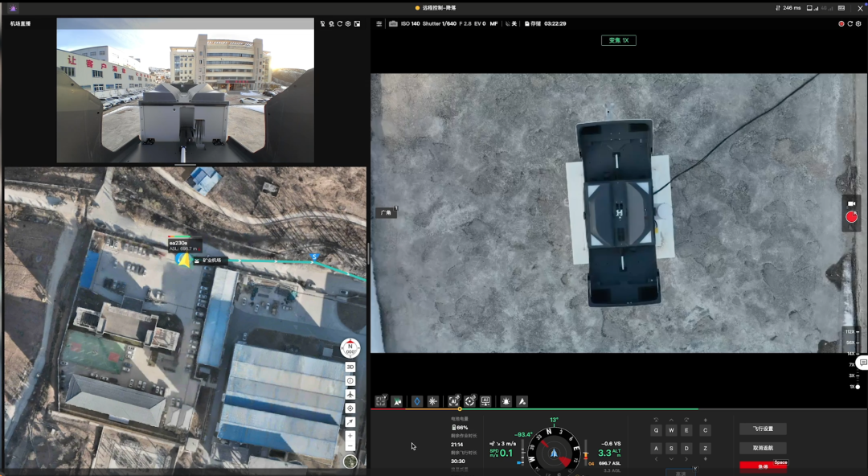This screenshot has height=476, width=868.
Task: Zoom in the map with plus button
Action: (350, 435)
